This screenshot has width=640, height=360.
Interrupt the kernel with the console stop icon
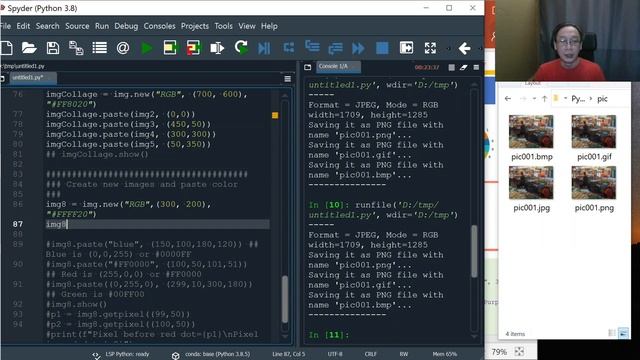451,67
